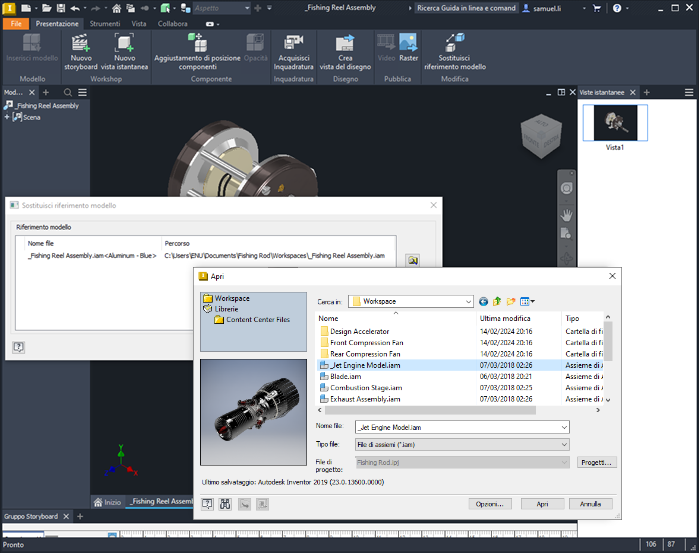Switch to the Presentazione ribbon tab

pyautogui.click(x=57, y=24)
